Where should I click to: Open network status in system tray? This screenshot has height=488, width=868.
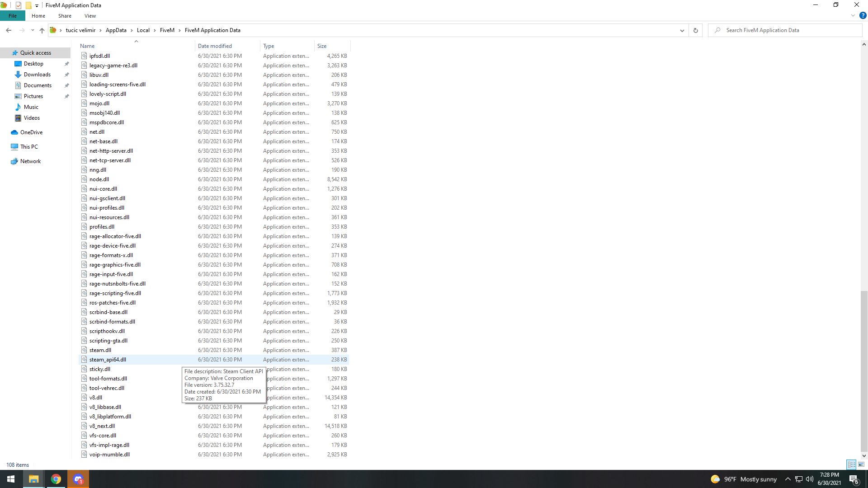coord(799,479)
